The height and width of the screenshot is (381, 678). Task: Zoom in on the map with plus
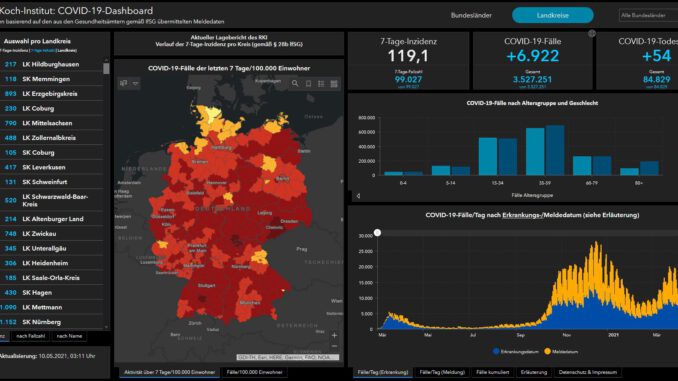(334, 335)
